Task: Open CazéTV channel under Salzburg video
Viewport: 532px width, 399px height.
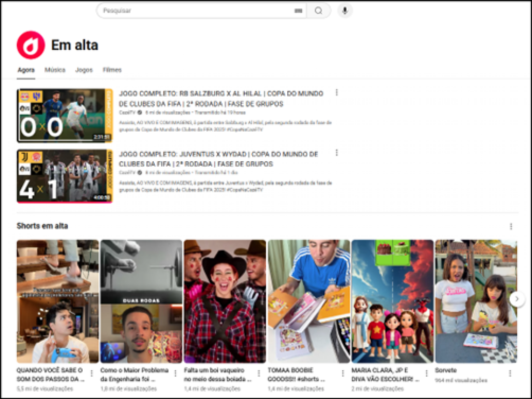Action: click(x=127, y=112)
